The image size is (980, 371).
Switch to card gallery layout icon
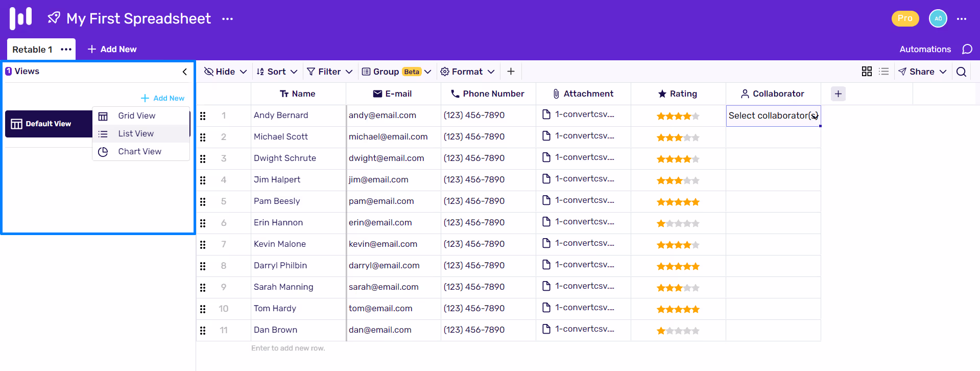point(867,72)
